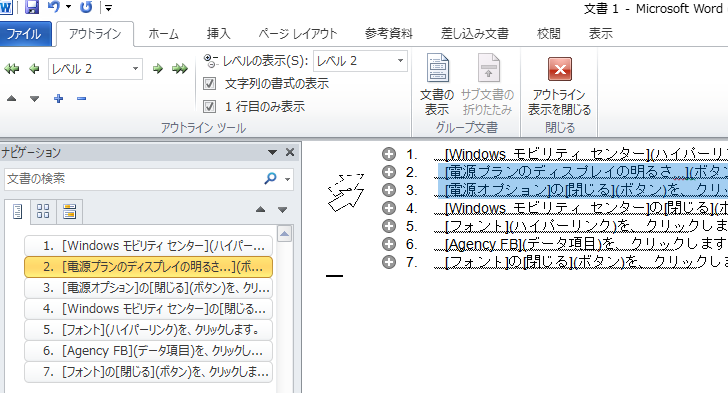Click navigation list scrollbar up arrow
Screen dimensions: 728x393
click(285, 234)
